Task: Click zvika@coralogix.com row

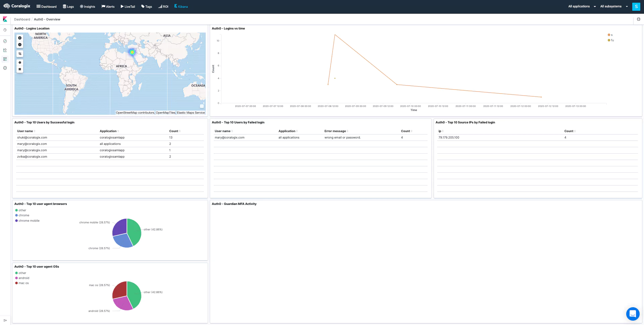Action: click(110, 157)
